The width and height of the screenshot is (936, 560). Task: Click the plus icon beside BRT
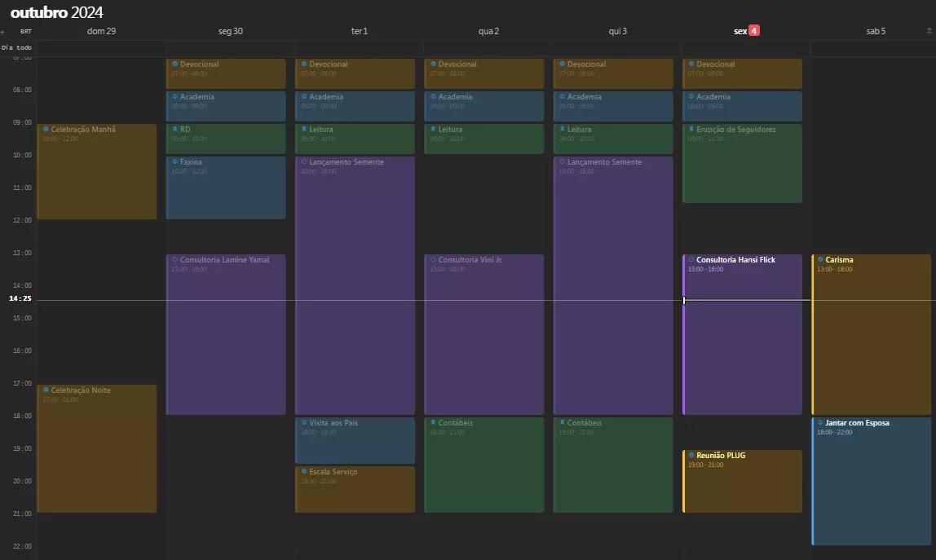pyautogui.click(x=3, y=32)
